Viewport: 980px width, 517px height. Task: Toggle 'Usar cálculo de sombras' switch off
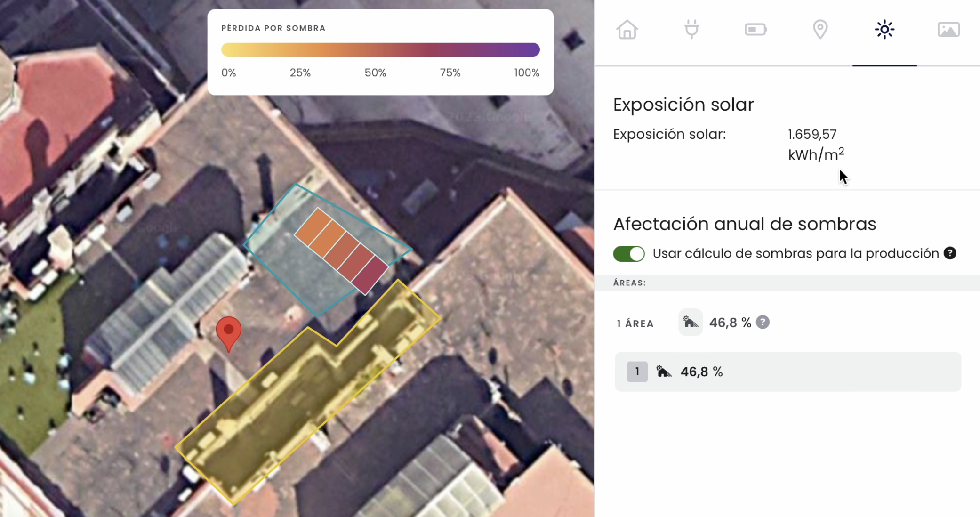pyautogui.click(x=629, y=254)
